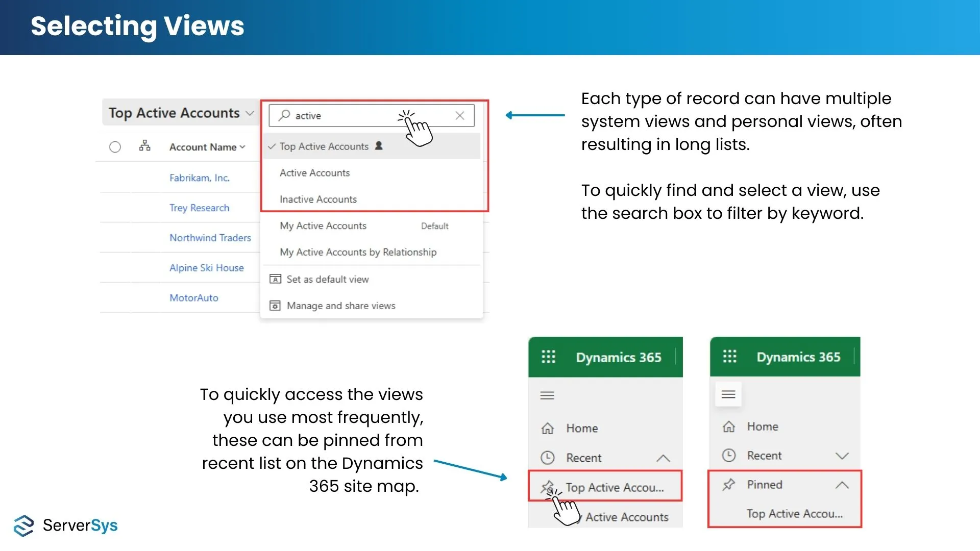Choose the Inactive Accounts view
The image size is (980, 551).
click(x=318, y=199)
